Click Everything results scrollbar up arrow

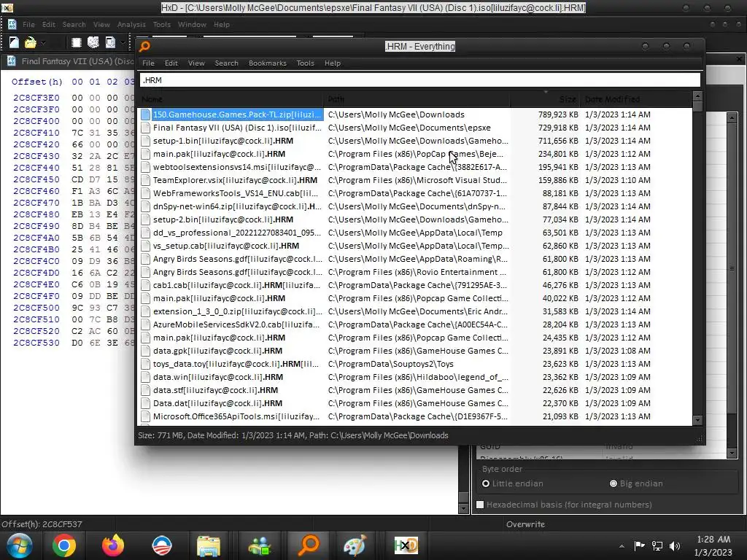[697, 96]
